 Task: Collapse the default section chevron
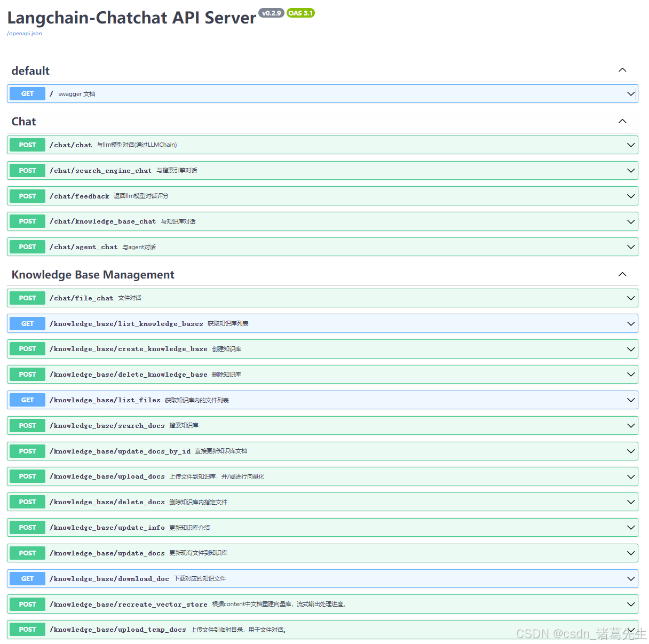[x=622, y=70]
